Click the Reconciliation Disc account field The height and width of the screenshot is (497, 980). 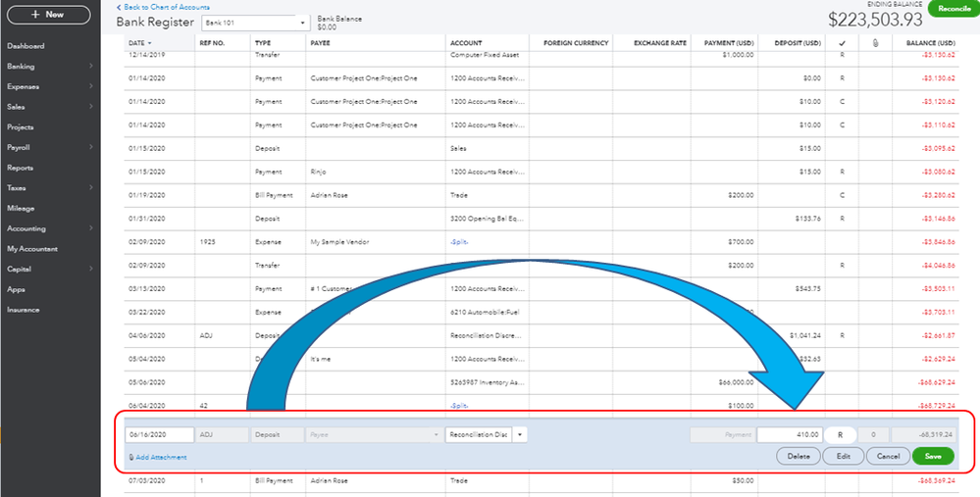pos(478,434)
